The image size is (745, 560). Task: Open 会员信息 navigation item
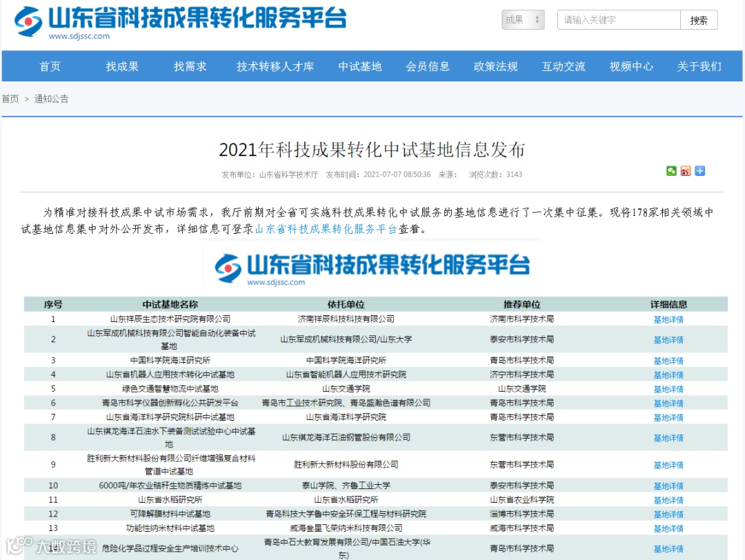(x=428, y=66)
